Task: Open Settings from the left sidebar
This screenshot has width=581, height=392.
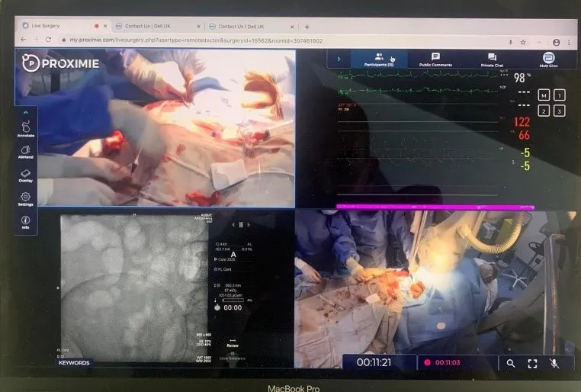Action: click(26, 199)
